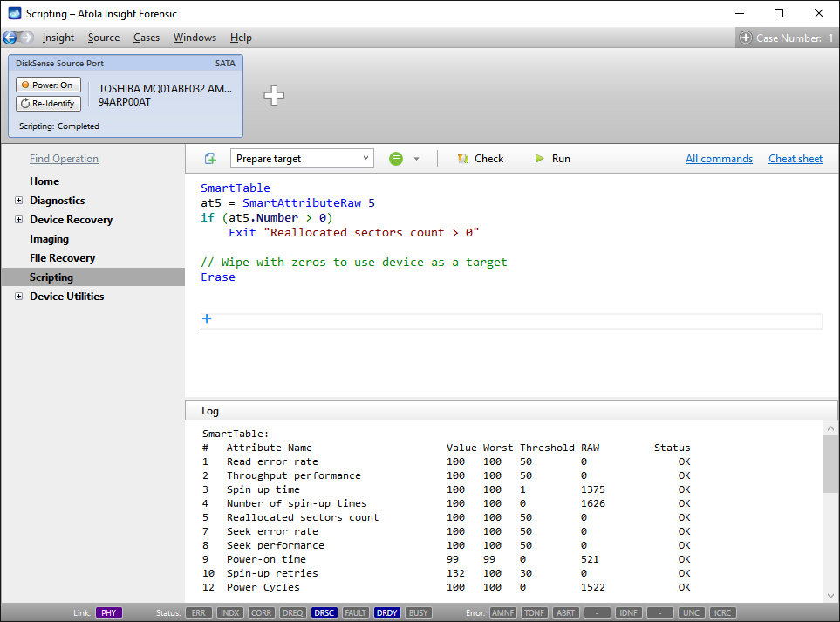Click the plus icon beside Case Number
The width and height of the screenshot is (840, 622).
coord(745,38)
